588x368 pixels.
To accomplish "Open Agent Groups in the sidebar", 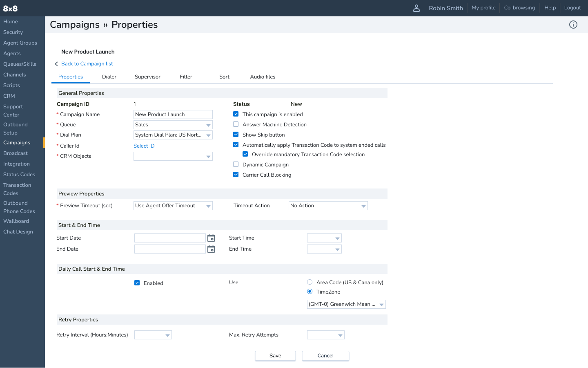I will click(x=20, y=43).
